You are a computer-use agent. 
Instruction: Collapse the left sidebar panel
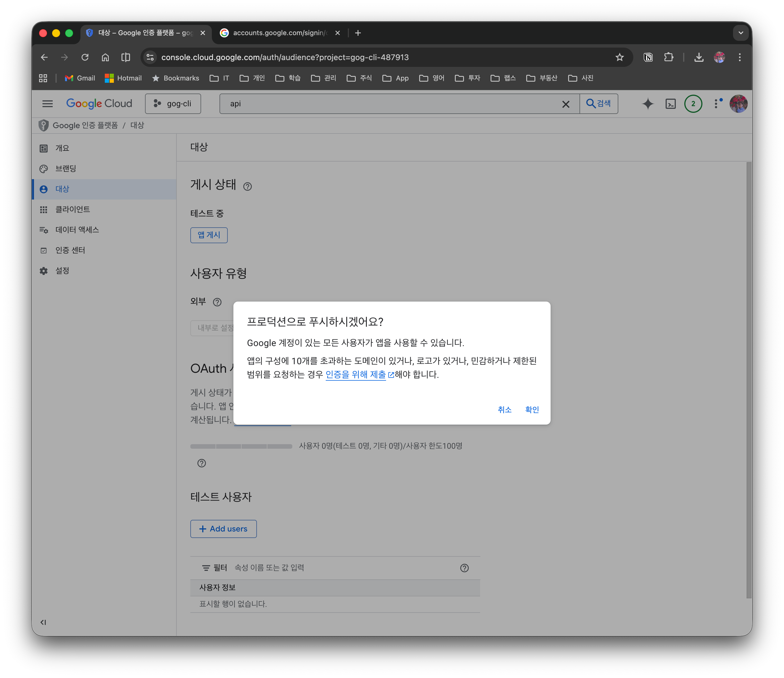43,622
